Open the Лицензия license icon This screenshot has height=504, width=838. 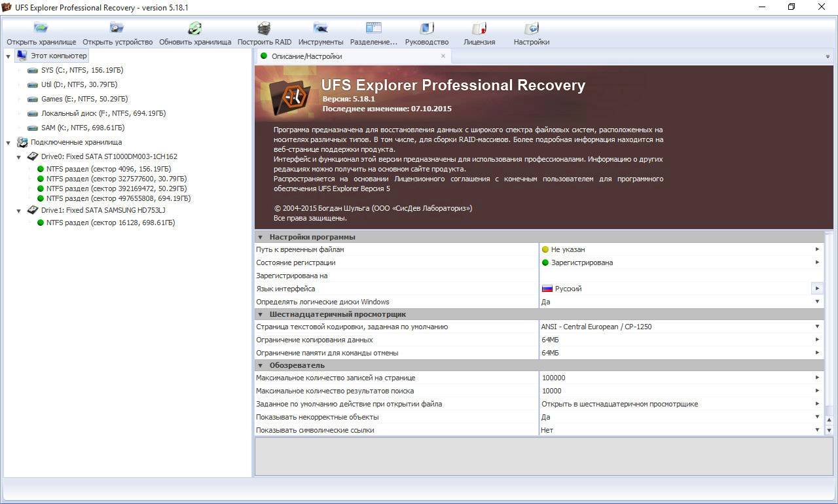(x=479, y=28)
